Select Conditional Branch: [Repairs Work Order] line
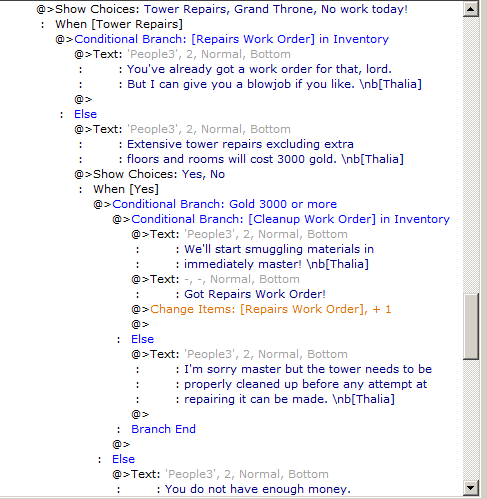Image resolution: width=487 pixels, height=499 pixels. click(x=222, y=39)
